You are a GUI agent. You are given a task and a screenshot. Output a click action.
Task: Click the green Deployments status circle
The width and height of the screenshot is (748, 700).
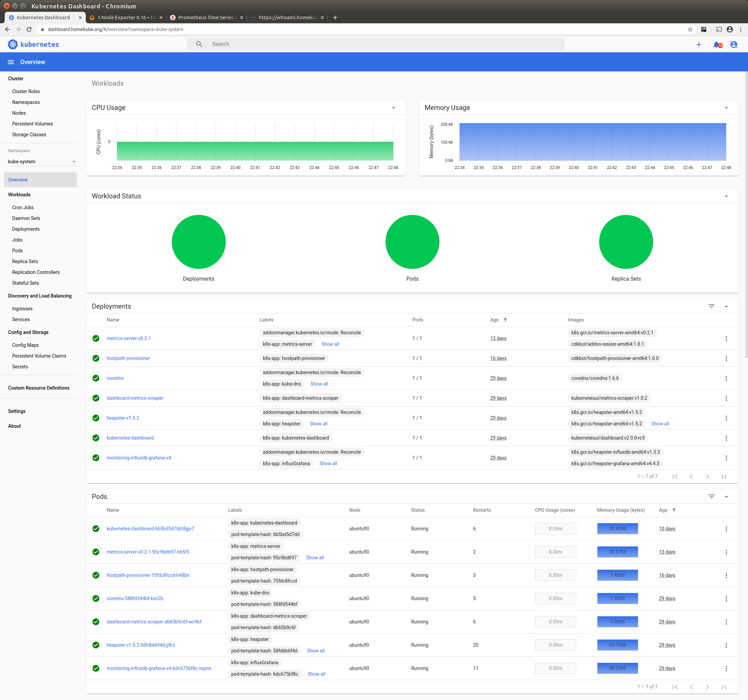tap(199, 242)
